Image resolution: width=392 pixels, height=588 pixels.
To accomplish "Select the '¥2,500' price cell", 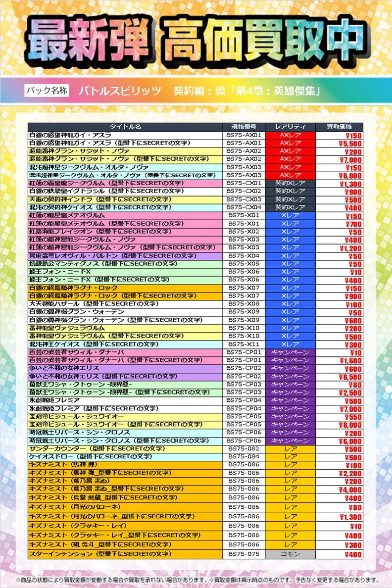I will pyautogui.click(x=339, y=392).
